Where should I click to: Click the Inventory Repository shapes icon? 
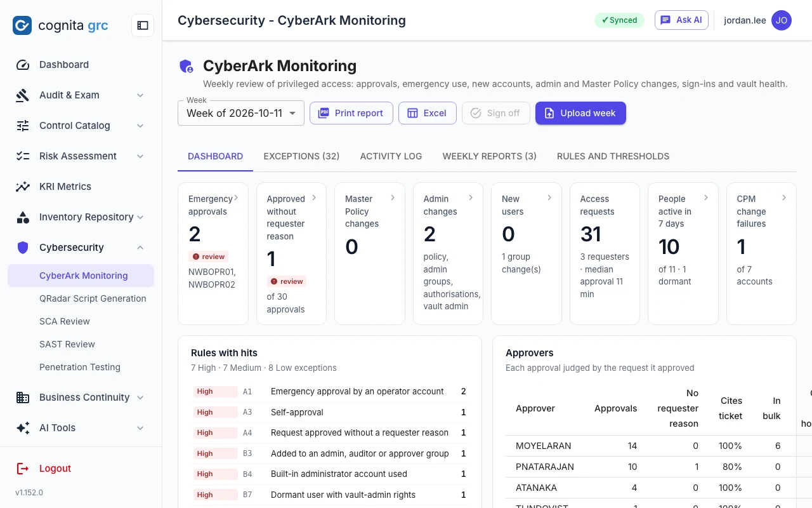click(23, 217)
